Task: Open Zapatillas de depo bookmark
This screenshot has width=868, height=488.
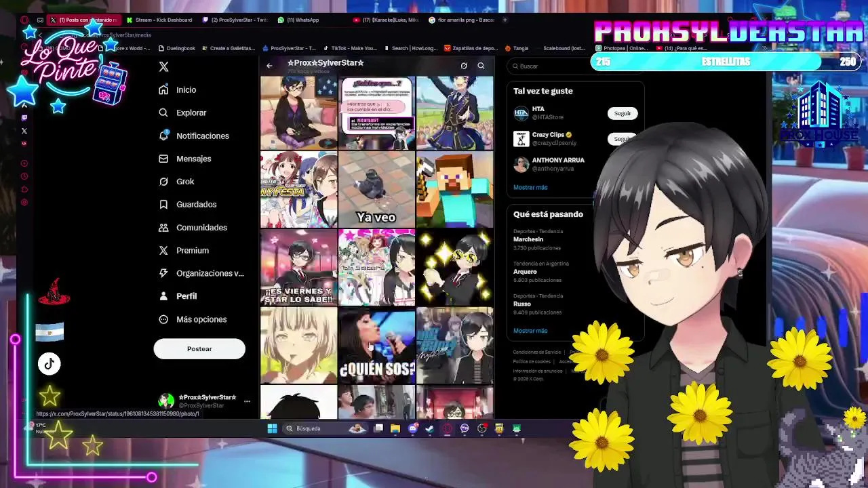Action: (471, 48)
